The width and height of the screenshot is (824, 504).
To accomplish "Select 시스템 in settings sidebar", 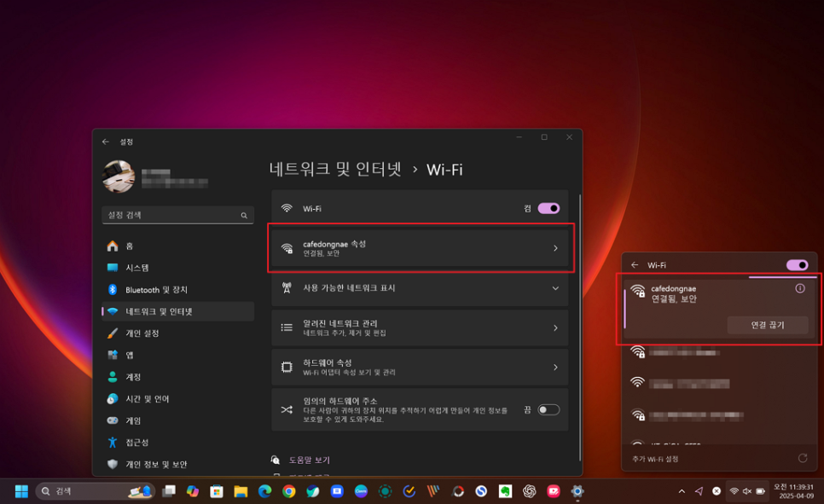I will (177, 268).
